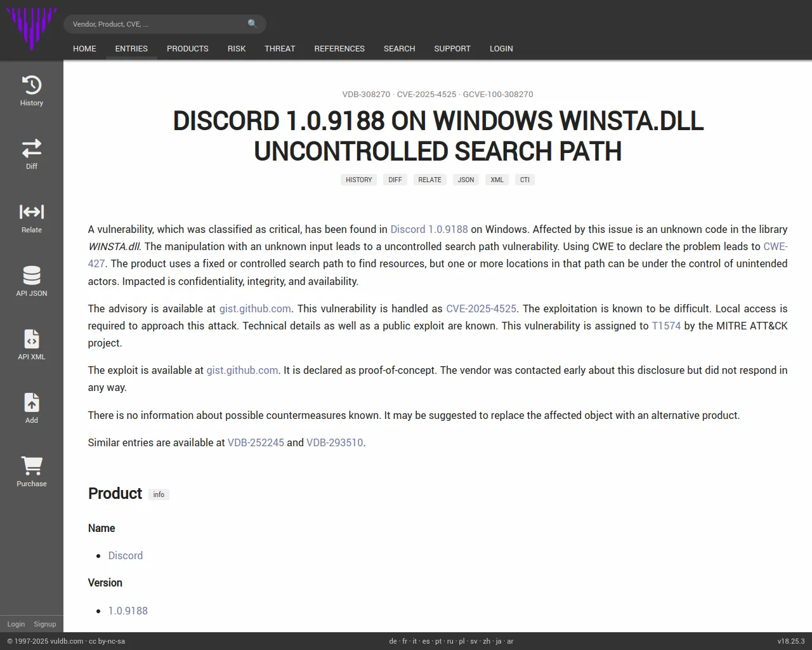Switch language to zh
Viewport: 812px width, 650px height.
487,641
